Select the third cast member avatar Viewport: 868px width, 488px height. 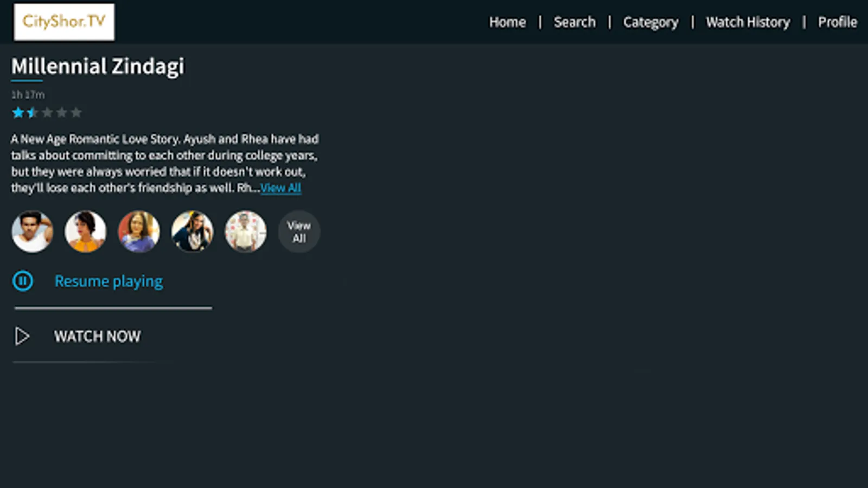pos(139,232)
